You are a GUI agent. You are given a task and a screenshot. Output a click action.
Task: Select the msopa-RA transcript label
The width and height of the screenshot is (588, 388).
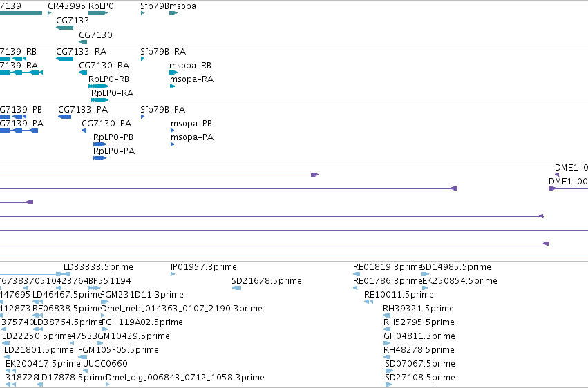pyautogui.click(x=191, y=79)
